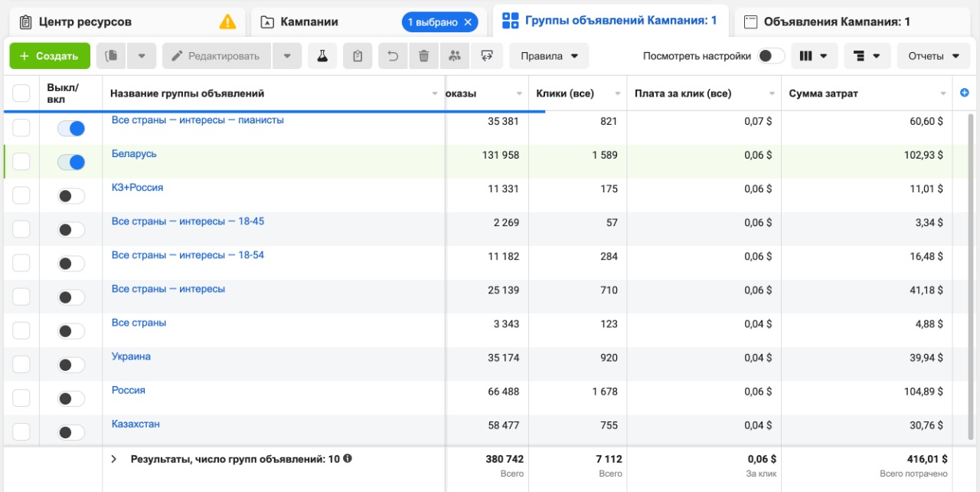Click the A/B test flask icon
This screenshot has height=492, width=980.
coord(322,56)
